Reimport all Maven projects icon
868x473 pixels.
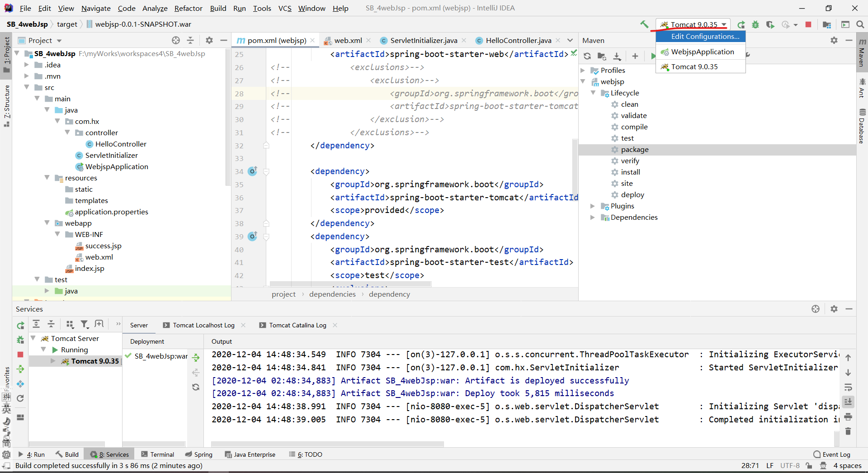pos(587,56)
